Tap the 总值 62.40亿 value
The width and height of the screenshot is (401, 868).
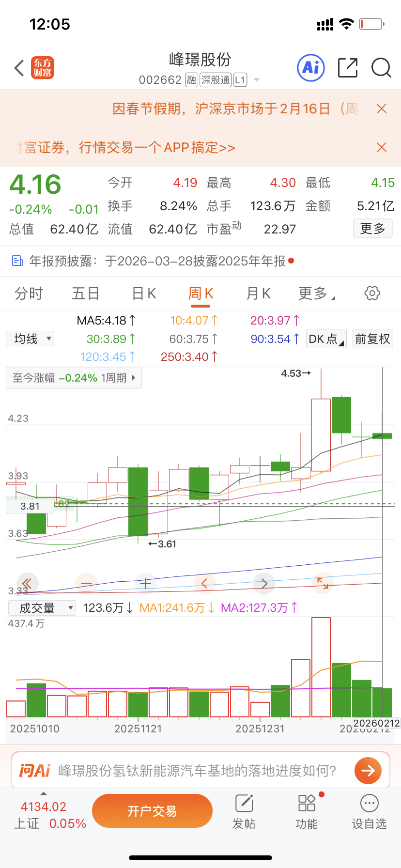[x=74, y=229]
